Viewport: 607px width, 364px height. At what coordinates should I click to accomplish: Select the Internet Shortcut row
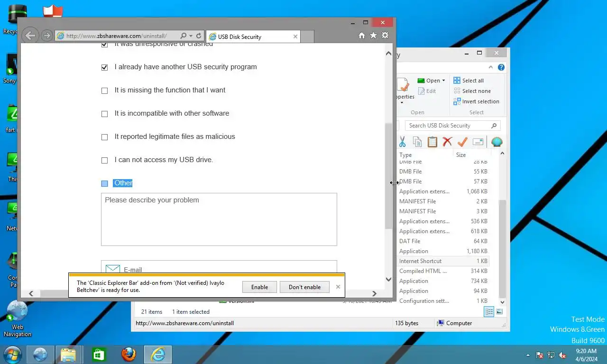tap(443, 261)
